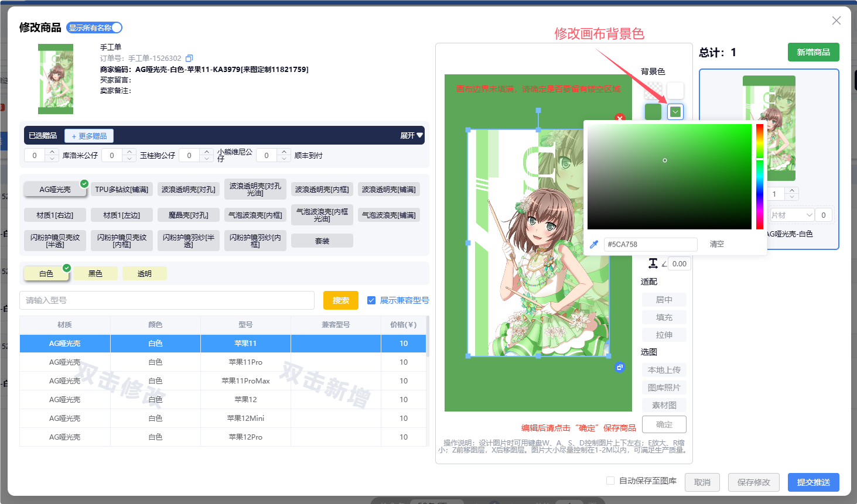Open 图库照片 image source
Viewport: 857px width, 504px height.
[x=664, y=388]
